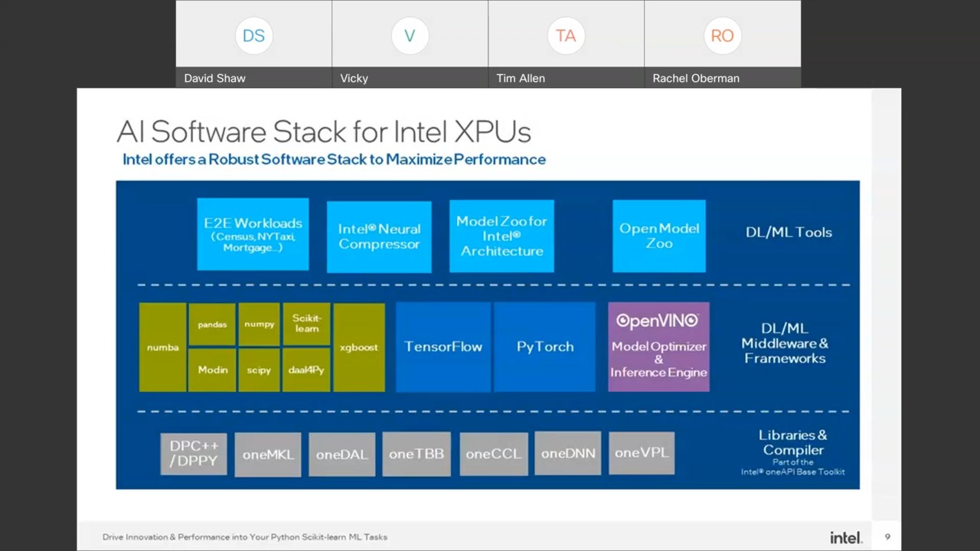The height and width of the screenshot is (551, 980).
Task: Click the Intel Neural Compressor box
Action: 379,236
